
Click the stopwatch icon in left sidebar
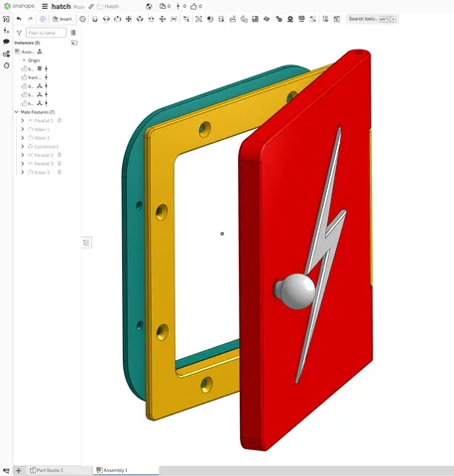7,65
